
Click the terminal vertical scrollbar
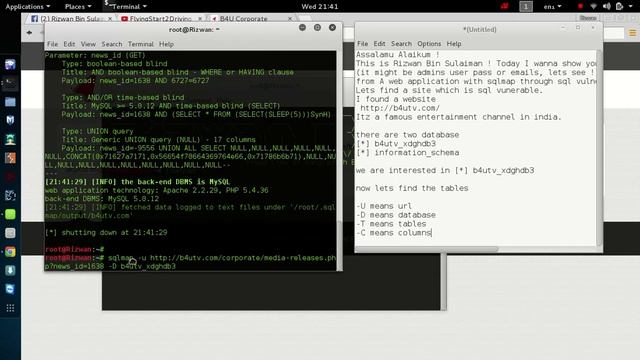[x=340, y=245]
